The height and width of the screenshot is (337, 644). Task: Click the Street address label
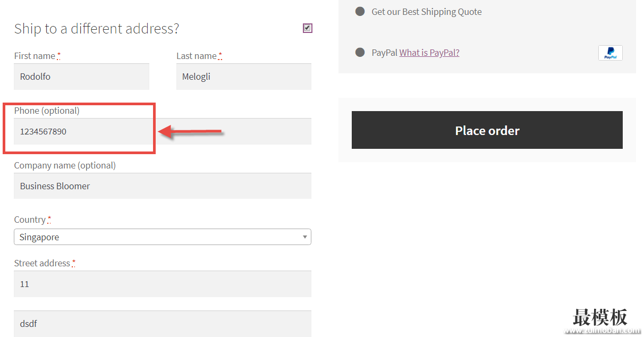(x=42, y=263)
